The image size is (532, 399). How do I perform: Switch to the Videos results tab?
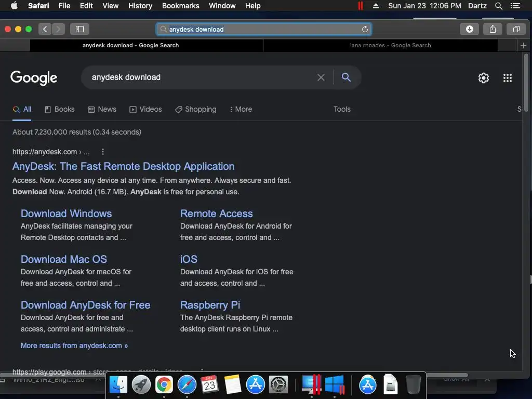[145, 109]
